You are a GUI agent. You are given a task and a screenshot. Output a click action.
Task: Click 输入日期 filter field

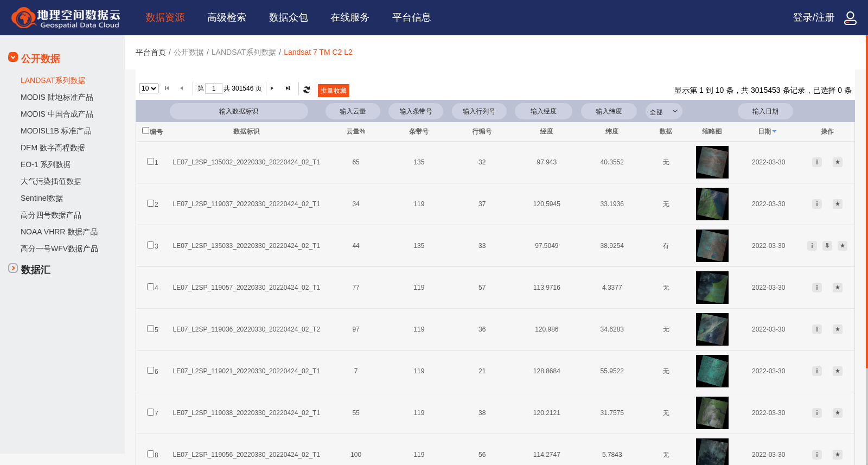point(765,111)
